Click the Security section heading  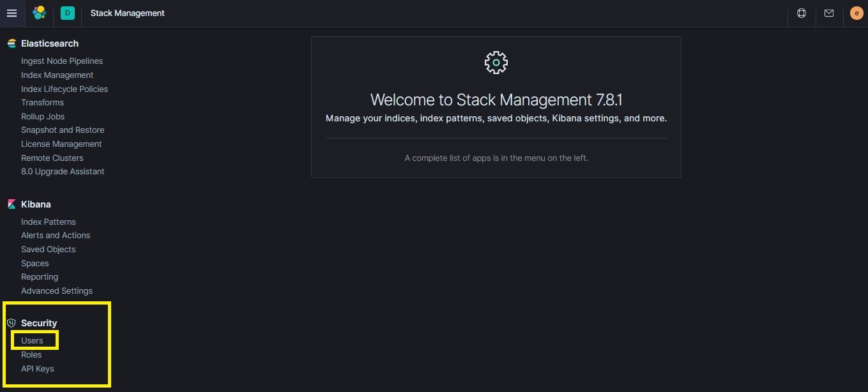click(39, 323)
